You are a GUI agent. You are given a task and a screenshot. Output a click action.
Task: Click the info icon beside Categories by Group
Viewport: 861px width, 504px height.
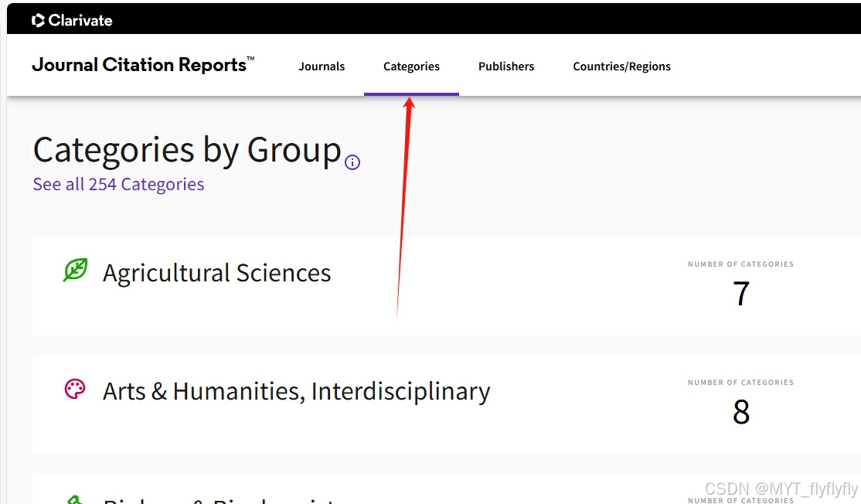(x=352, y=162)
